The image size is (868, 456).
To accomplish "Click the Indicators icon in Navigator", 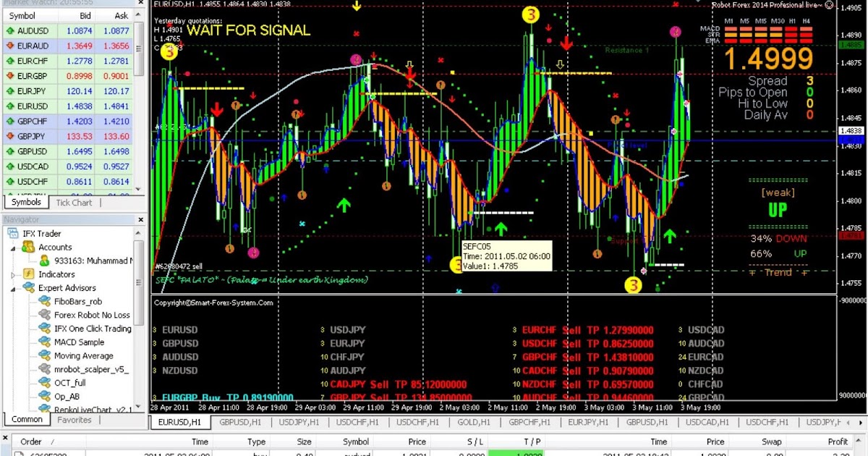I will coord(28,274).
